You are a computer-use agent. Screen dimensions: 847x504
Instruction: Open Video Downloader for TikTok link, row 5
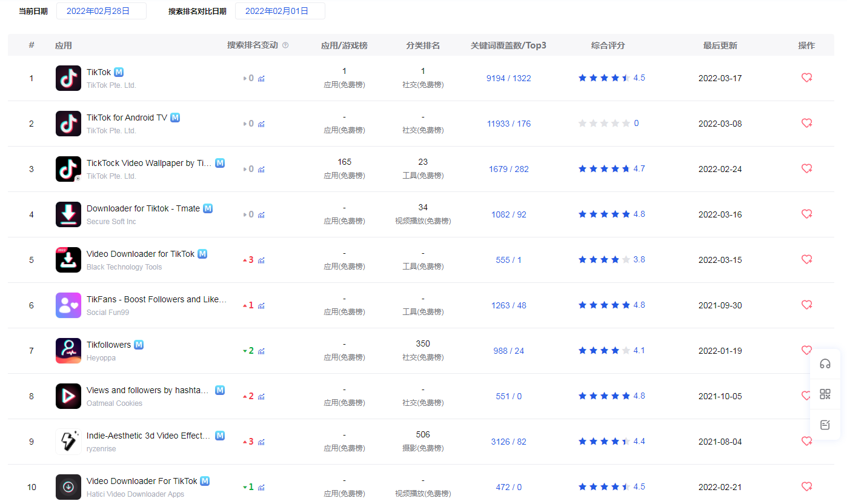click(x=141, y=254)
